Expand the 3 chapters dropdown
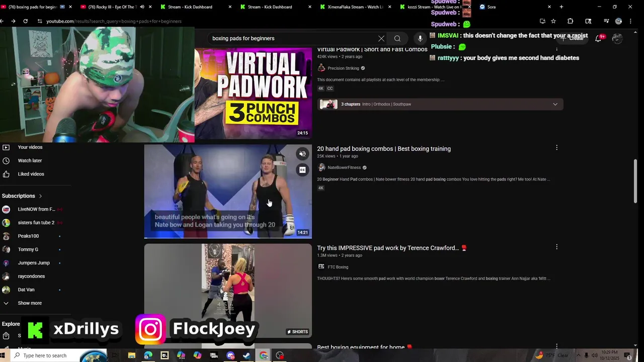Screen dimensions: 644x362 click(555, 104)
